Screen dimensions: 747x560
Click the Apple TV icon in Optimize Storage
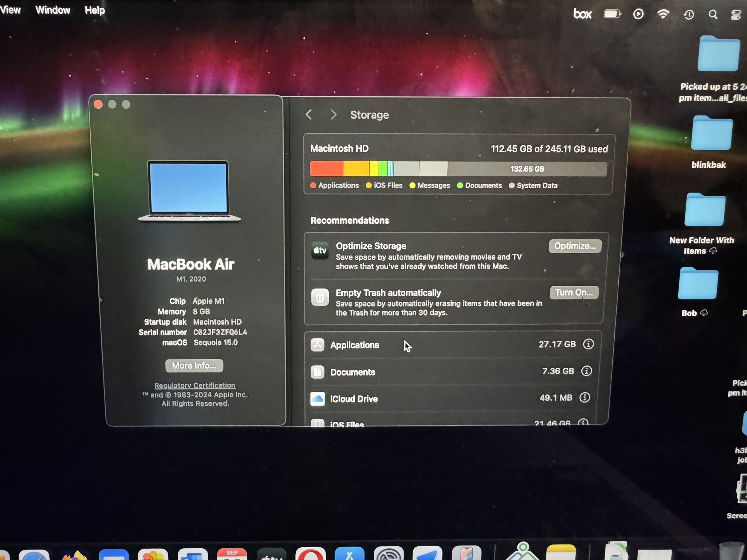[320, 250]
